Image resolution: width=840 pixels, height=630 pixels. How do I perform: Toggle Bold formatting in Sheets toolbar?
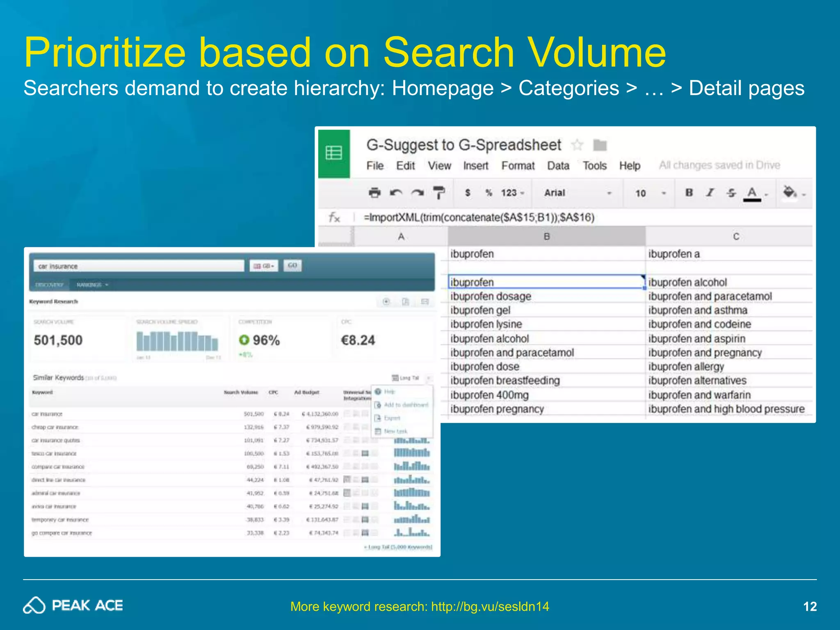[x=689, y=192]
